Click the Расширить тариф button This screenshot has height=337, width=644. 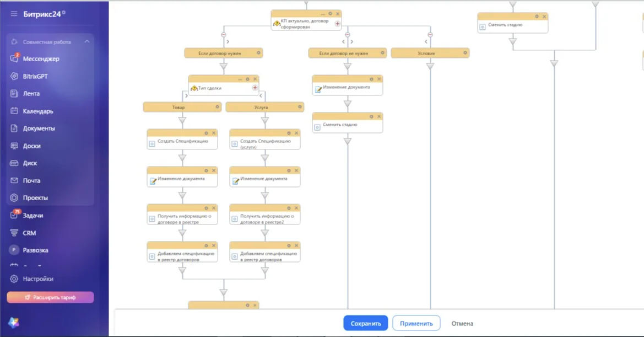click(50, 297)
